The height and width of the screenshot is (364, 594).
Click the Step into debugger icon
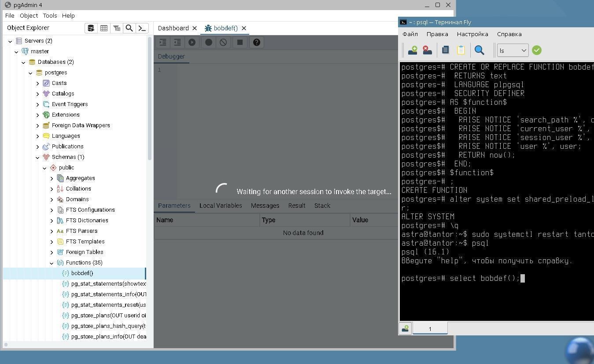(163, 42)
